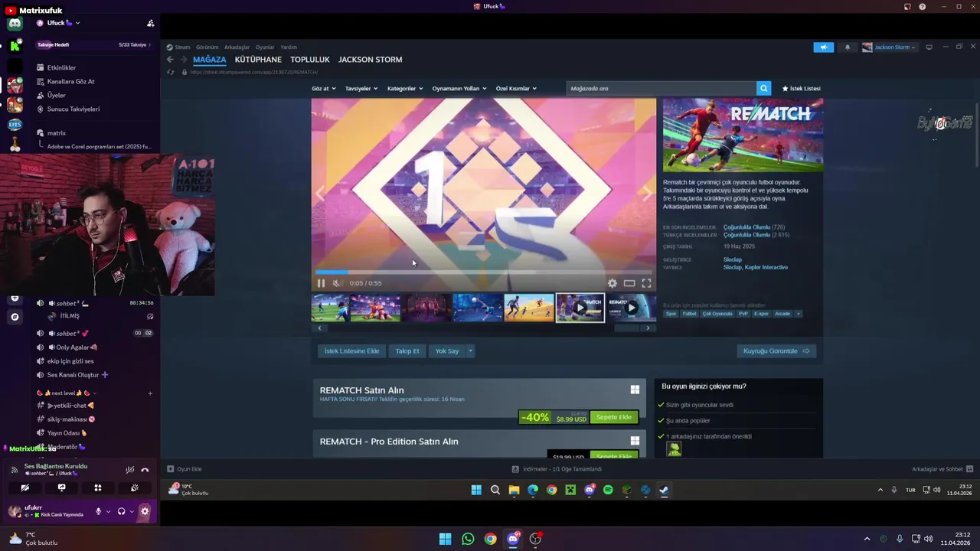
Task: Open the Yardım menu
Action: pos(289,47)
